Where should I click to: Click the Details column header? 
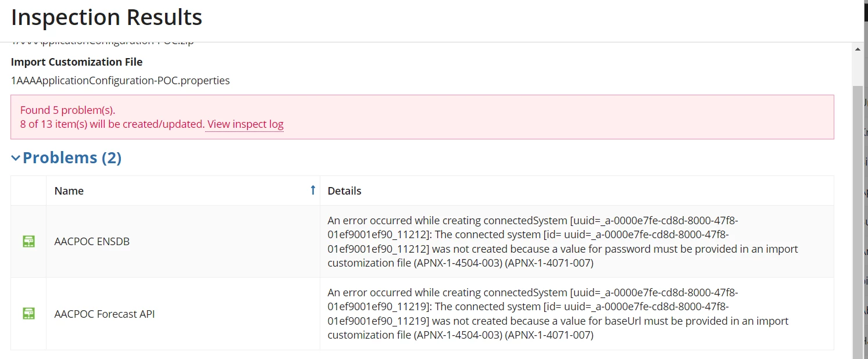[x=344, y=191]
